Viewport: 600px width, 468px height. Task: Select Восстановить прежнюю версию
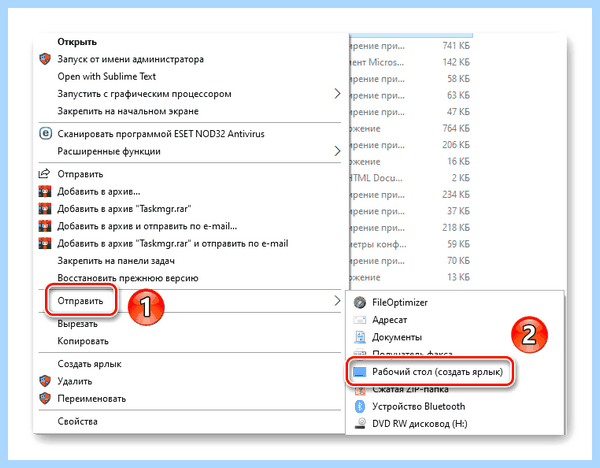(x=128, y=278)
